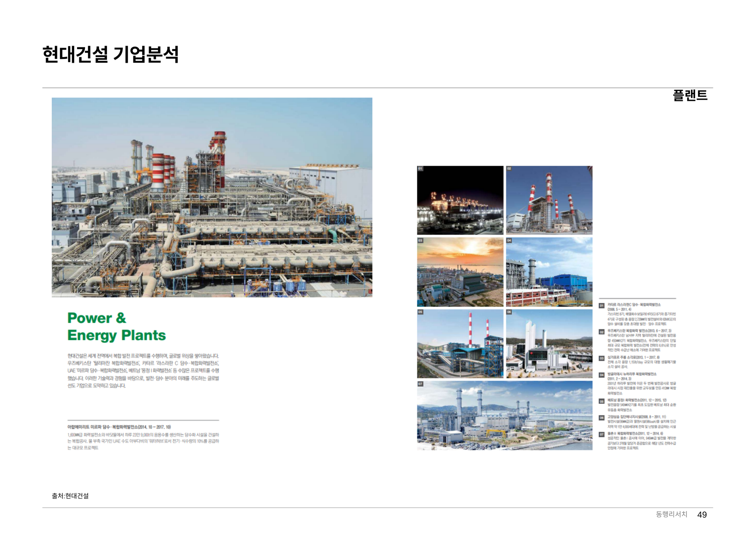Click the 01 badge on night plant photo
Screen dimensions: 756x544
tap(420, 169)
